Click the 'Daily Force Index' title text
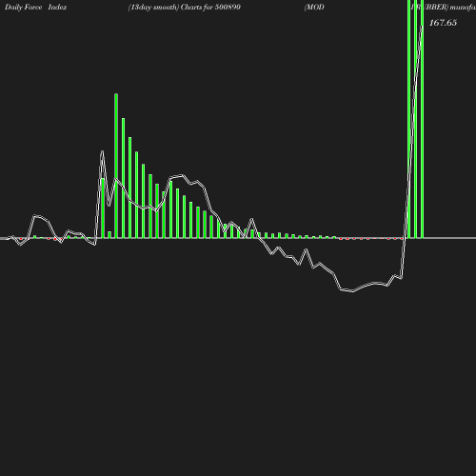 click(x=36, y=7)
